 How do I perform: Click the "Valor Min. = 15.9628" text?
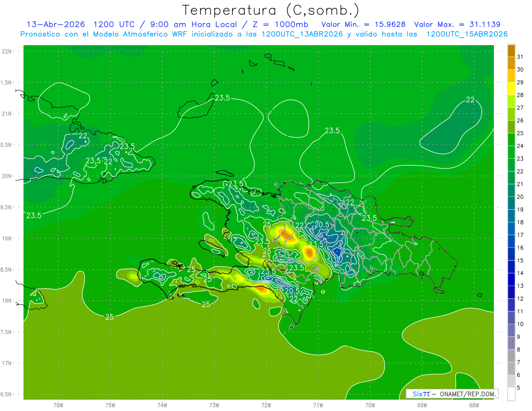(363, 24)
